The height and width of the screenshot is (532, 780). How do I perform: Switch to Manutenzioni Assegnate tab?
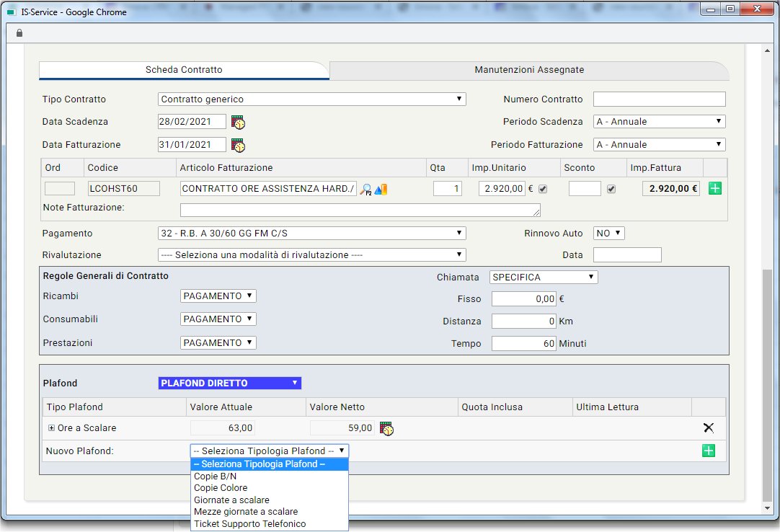[x=529, y=70]
